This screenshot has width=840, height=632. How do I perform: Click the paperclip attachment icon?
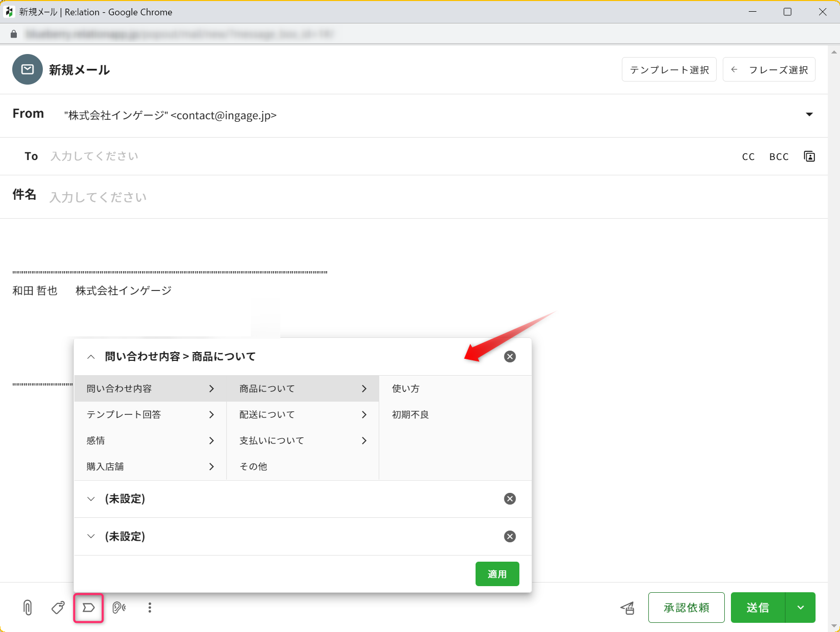tap(28, 608)
